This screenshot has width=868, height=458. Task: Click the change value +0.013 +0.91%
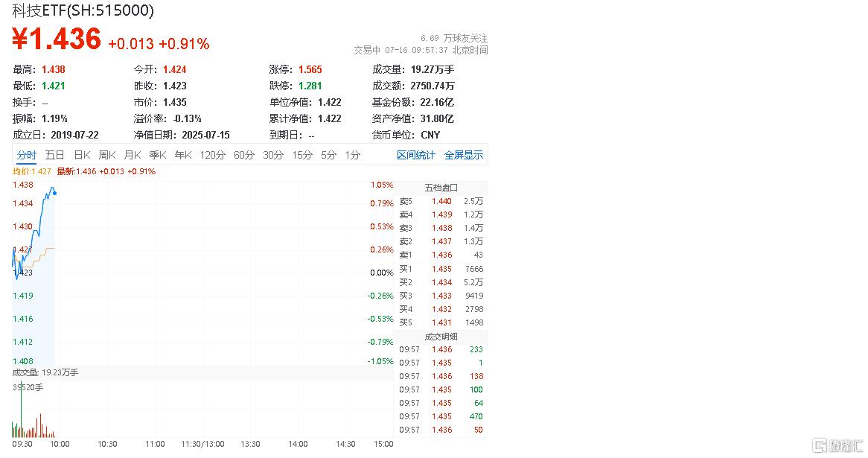pos(159,44)
